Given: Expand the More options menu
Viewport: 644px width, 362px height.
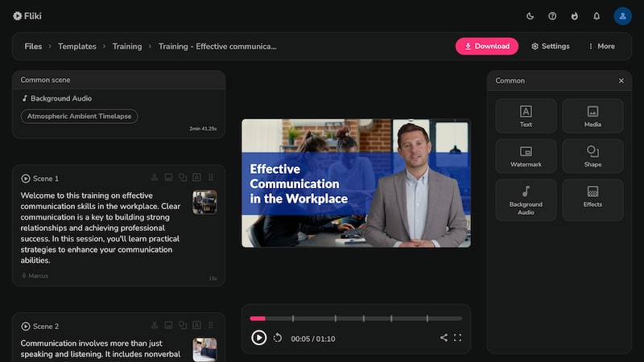Looking at the screenshot, I should pos(601,47).
